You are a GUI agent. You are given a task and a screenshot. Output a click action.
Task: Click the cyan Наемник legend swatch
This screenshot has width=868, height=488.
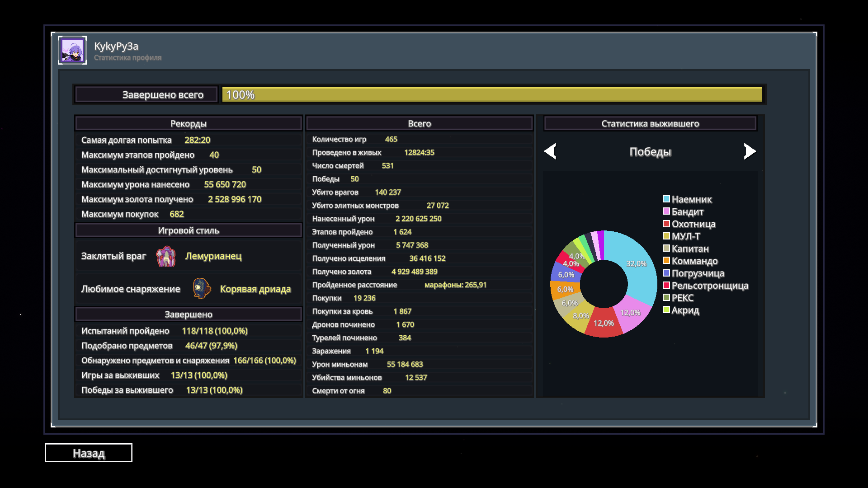(666, 199)
